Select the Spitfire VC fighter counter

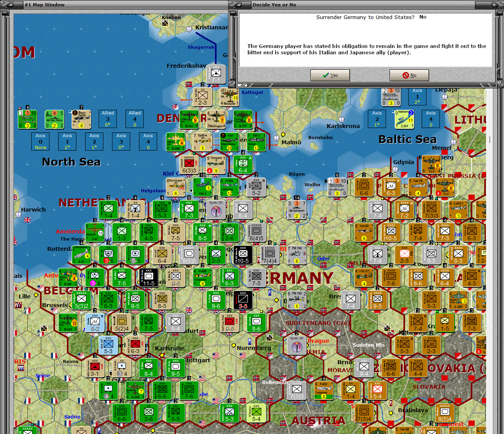(203, 142)
